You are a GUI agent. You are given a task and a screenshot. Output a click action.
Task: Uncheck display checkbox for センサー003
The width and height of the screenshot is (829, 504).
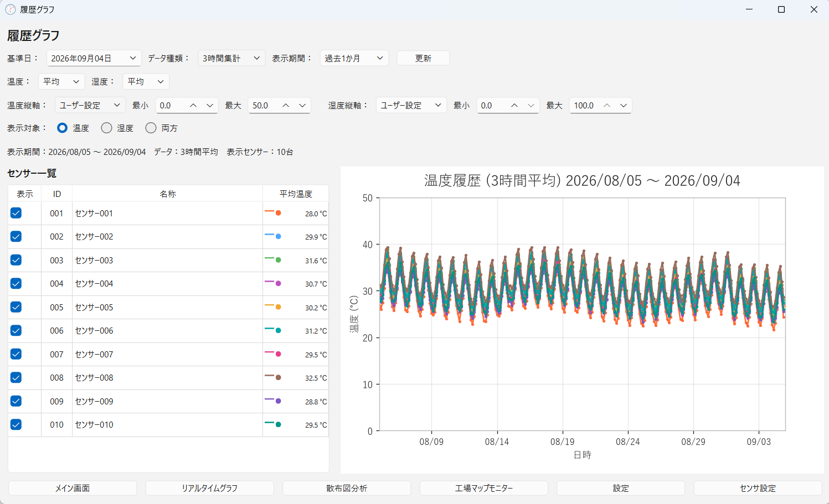click(16, 260)
